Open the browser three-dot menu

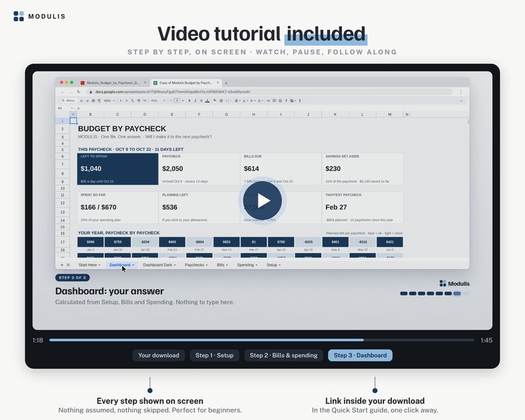[x=461, y=92]
